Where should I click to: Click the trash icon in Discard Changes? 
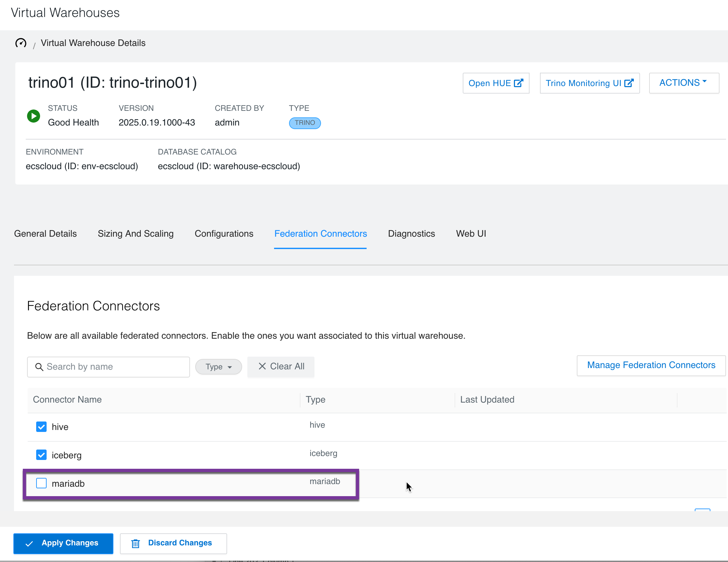pyautogui.click(x=135, y=543)
